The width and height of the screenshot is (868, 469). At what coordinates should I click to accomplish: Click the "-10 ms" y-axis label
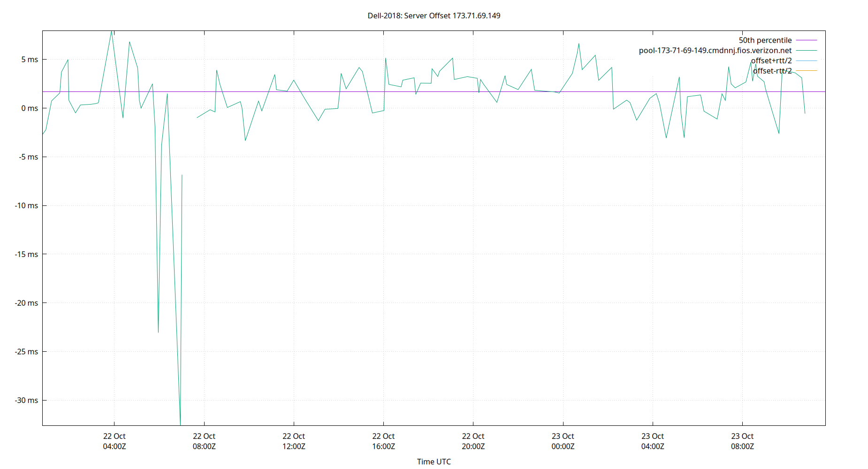pos(26,205)
